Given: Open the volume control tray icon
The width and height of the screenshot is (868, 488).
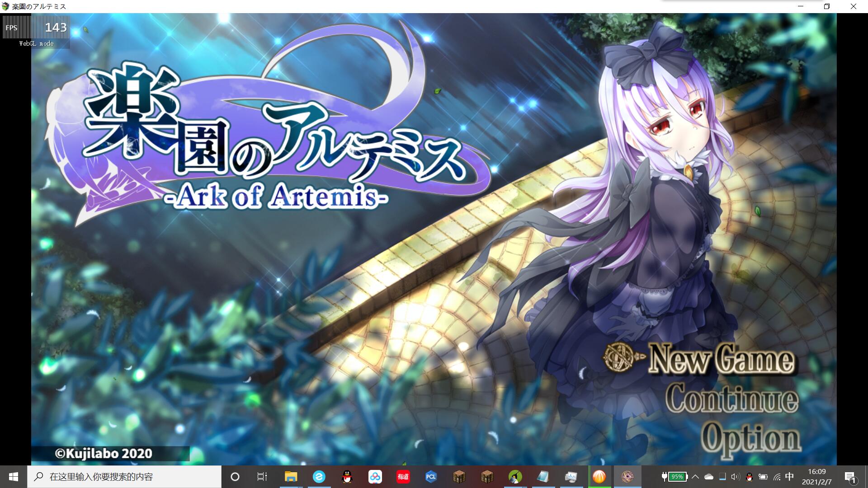Looking at the screenshot, I should click(735, 477).
